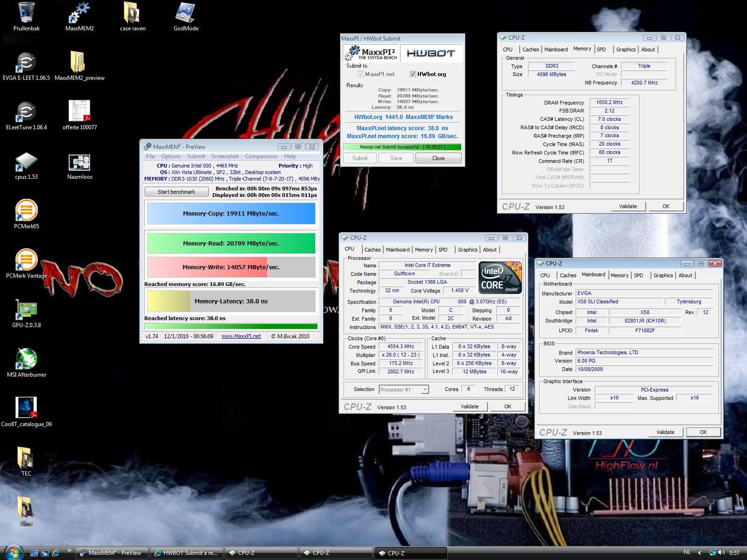Click Validate in Memory CPU-Z window

click(628, 206)
